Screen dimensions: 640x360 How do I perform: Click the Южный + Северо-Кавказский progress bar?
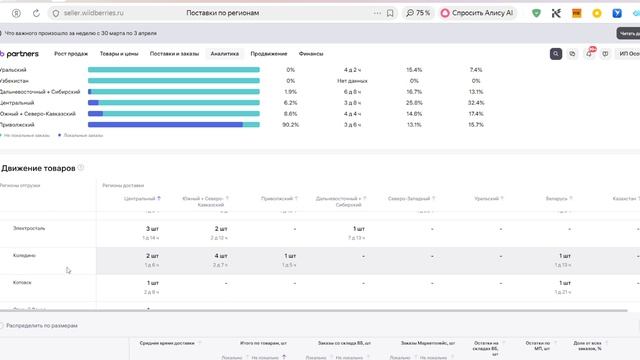coord(174,113)
